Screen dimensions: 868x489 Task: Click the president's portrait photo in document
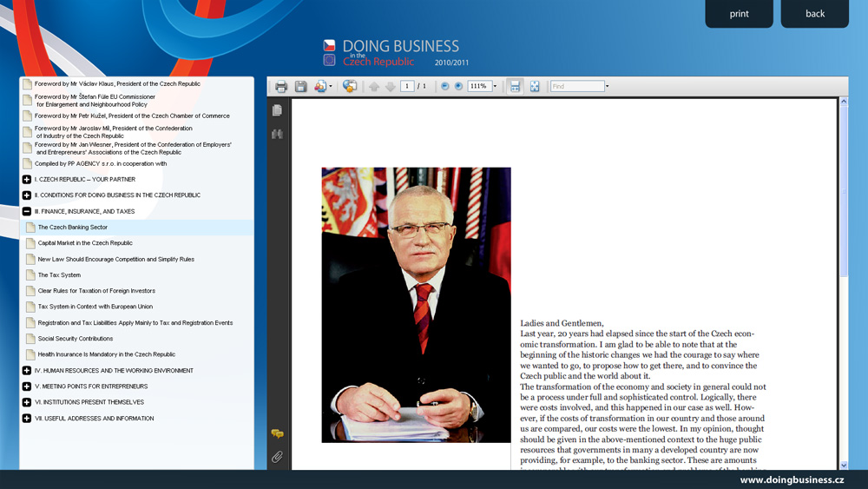[417, 305]
